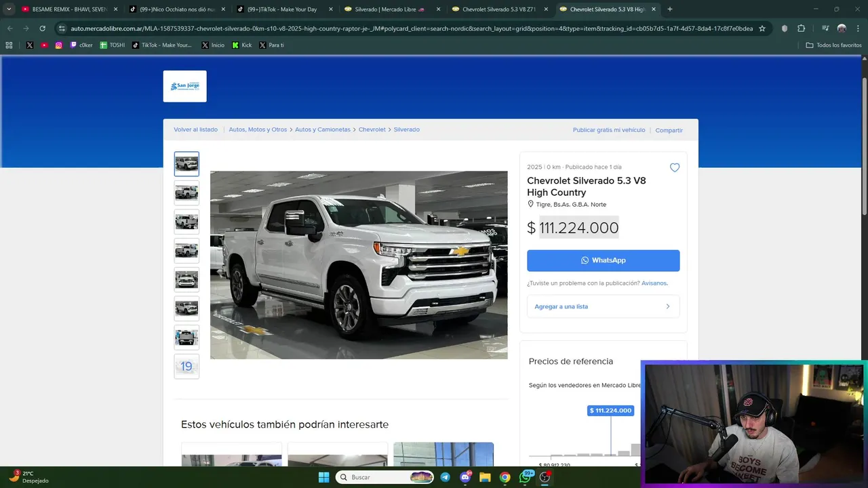868x488 pixels.
Task: Open the c0ker Twitch bookmark
Action: pyautogui.click(x=81, y=45)
